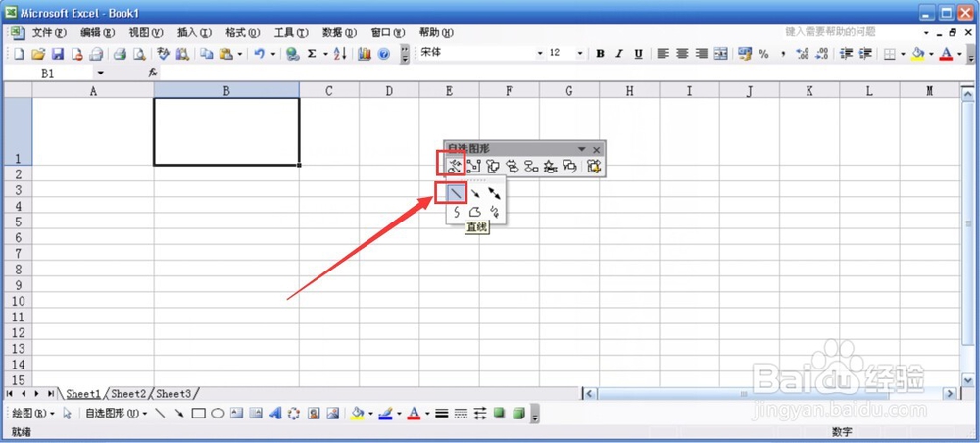This screenshot has width=980, height=443.
Task: Toggle the Select Objects pointer tool
Action: [x=68, y=413]
